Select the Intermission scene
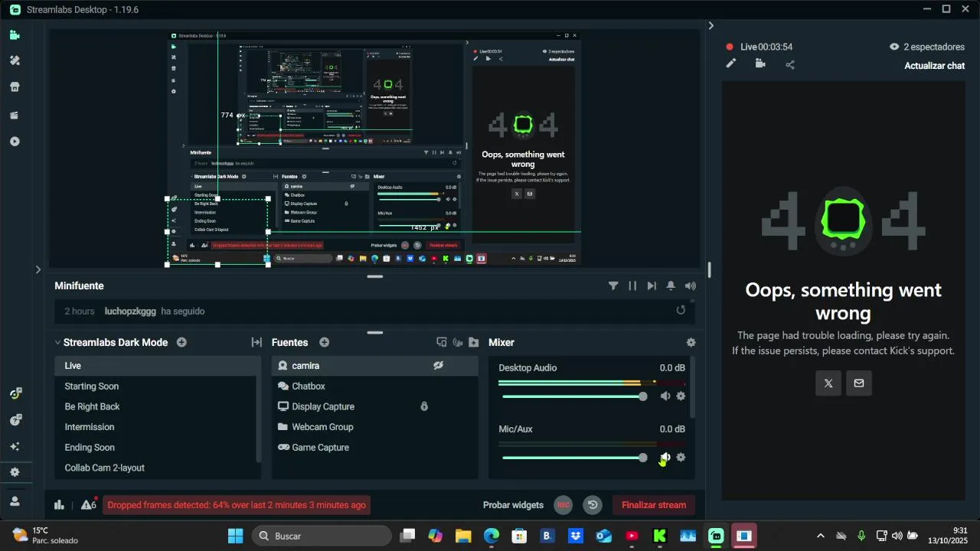 tap(157, 427)
